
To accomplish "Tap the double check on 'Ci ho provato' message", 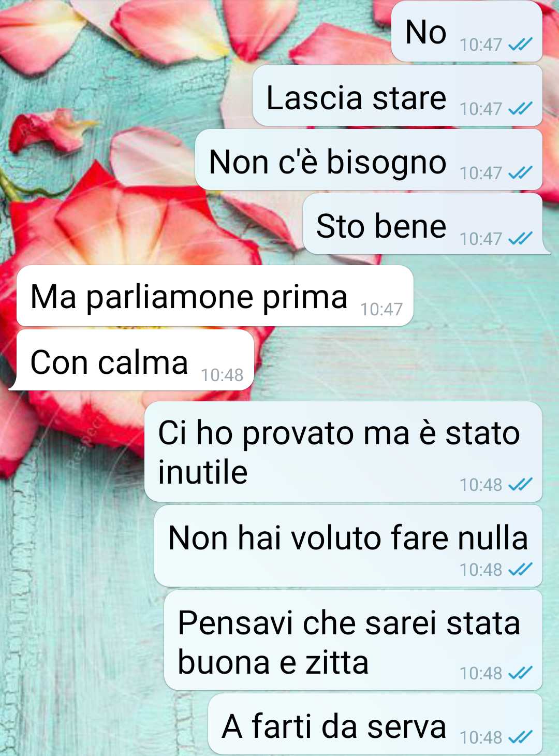I will click(520, 485).
